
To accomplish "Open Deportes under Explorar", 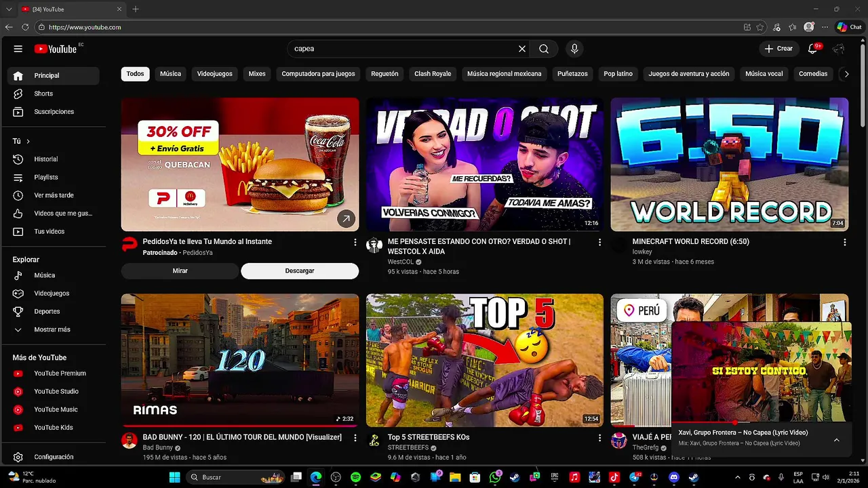I will 54,312.
